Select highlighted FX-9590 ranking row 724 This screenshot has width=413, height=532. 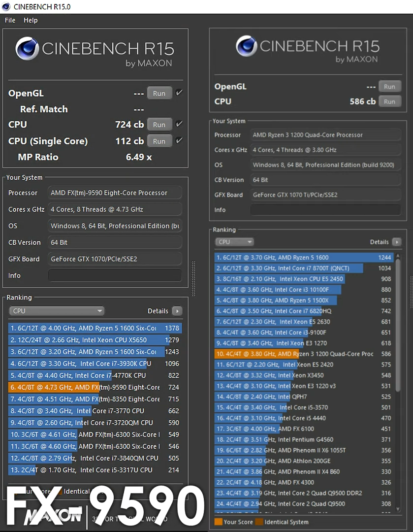click(95, 388)
